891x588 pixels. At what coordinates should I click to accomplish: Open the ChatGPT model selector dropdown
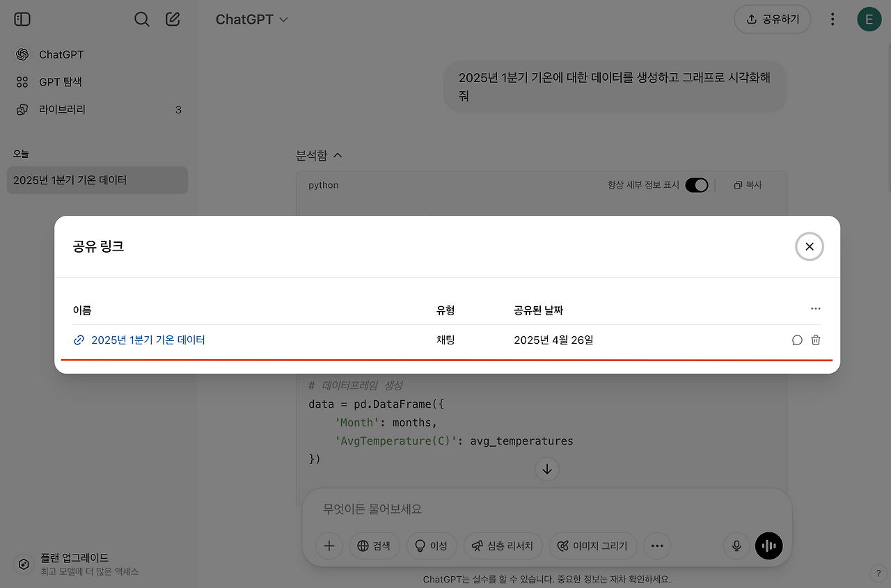click(x=252, y=19)
